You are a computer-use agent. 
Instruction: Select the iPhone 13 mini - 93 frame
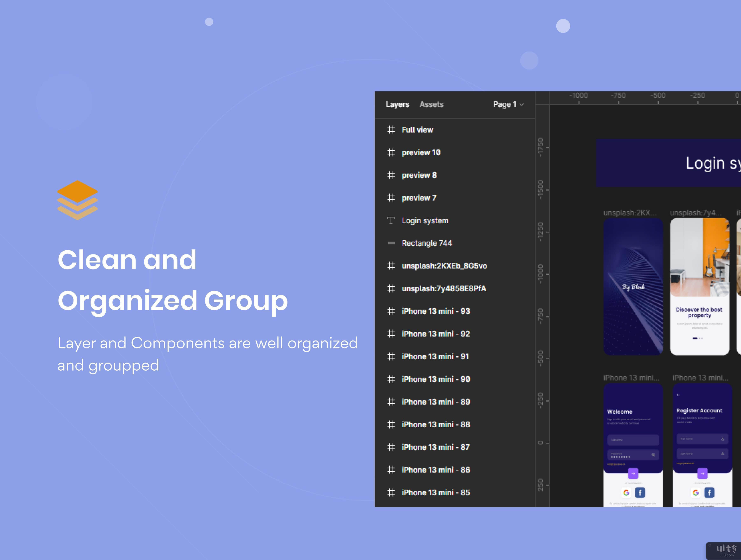(435, 311)
